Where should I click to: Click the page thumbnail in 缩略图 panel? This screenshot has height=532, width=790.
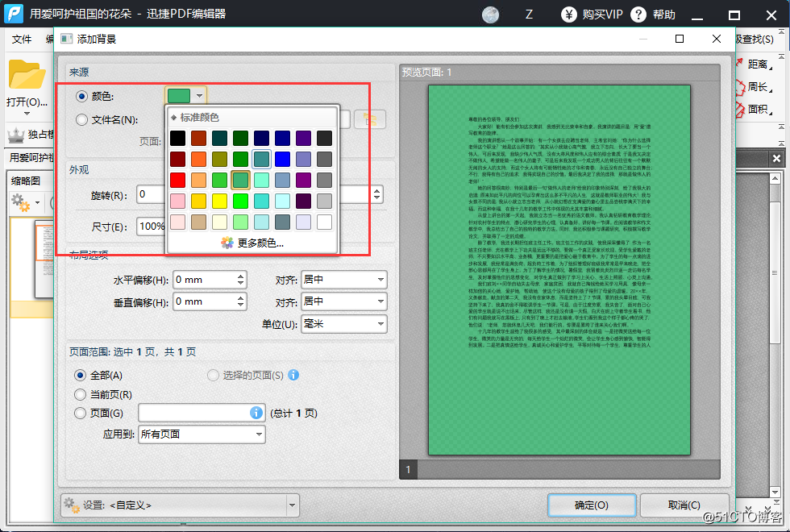coord(44,260)
